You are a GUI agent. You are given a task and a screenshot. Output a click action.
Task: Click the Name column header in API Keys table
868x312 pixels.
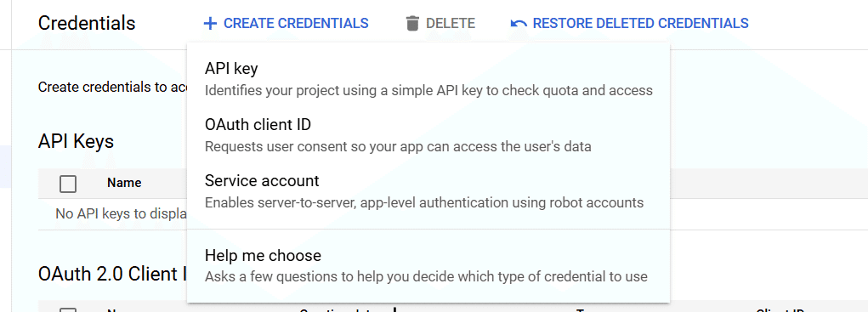tap(124, 183)
